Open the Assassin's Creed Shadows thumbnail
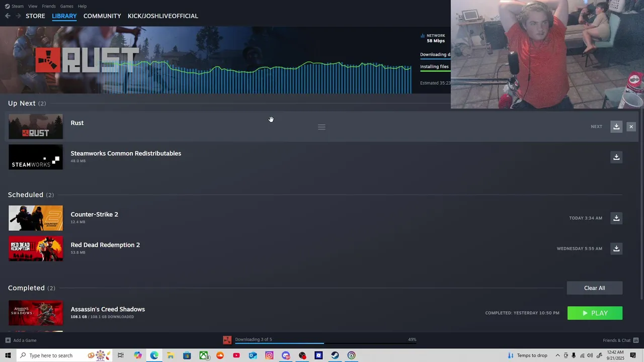This screenshot has height=362, width=644. point(36,313)
